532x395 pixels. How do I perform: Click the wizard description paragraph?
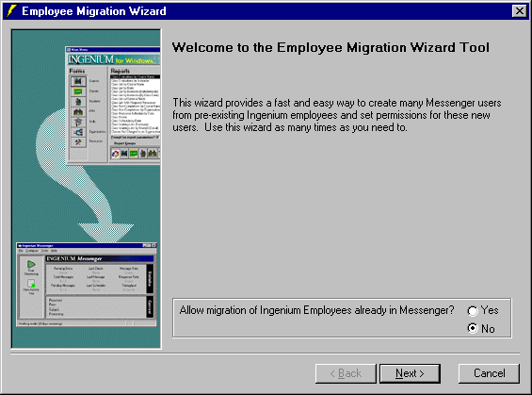click(x=337, y=115)
